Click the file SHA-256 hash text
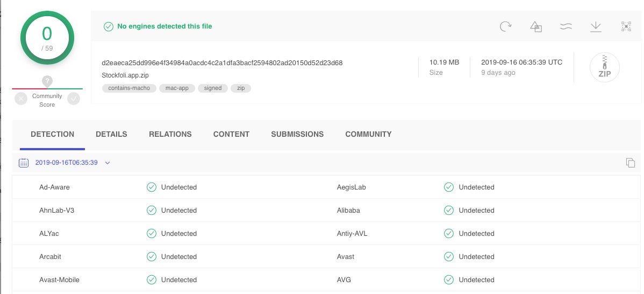644x294 pixels. click(x=222, y=62)
